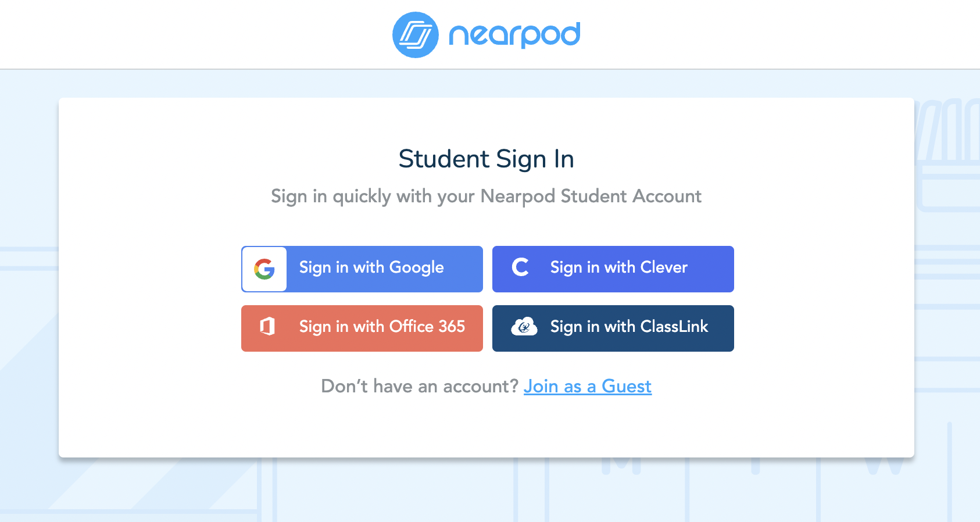Click the Nearpod circular logo icon

coord(415,35)
